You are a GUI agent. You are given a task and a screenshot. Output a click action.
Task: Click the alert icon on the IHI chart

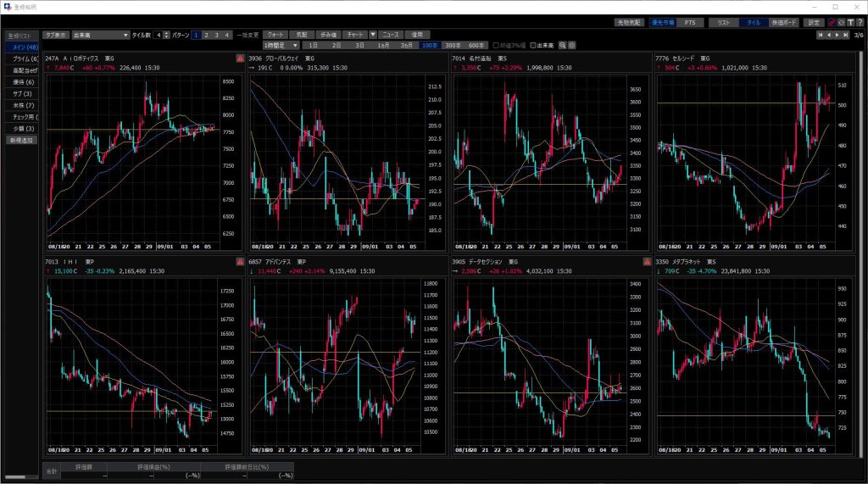click(x=239, y=263)
